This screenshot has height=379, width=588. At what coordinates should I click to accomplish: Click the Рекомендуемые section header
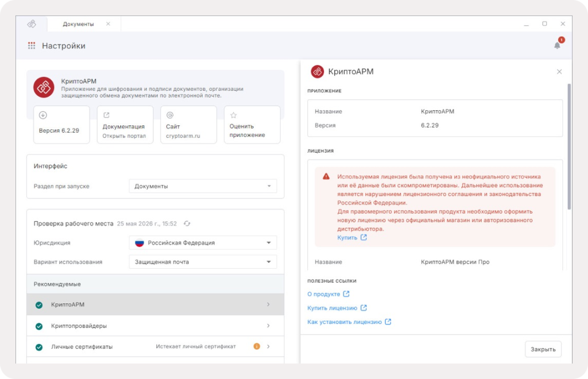click(155, 284)
